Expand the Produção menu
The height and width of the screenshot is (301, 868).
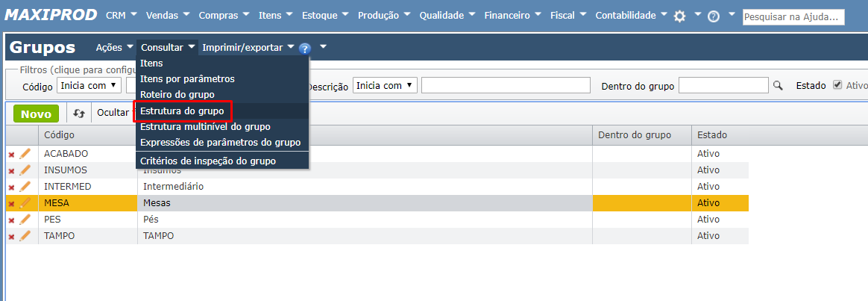[383, 16]
